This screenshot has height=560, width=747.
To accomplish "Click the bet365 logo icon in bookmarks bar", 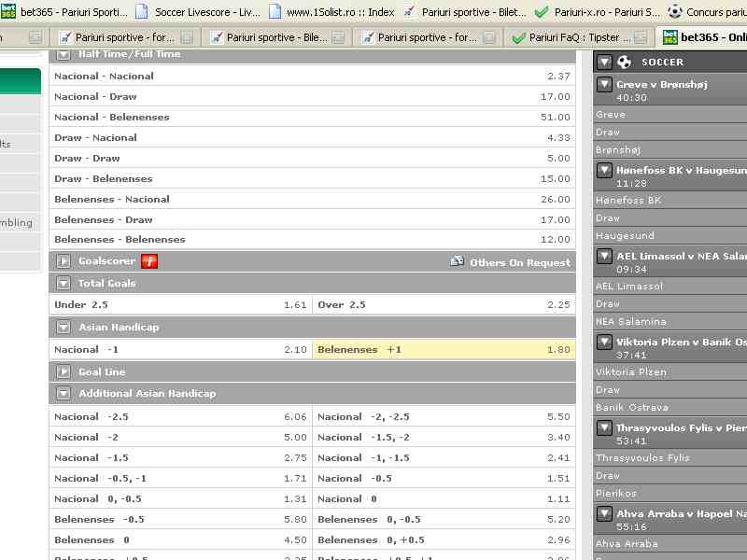I will pos(8,11).
